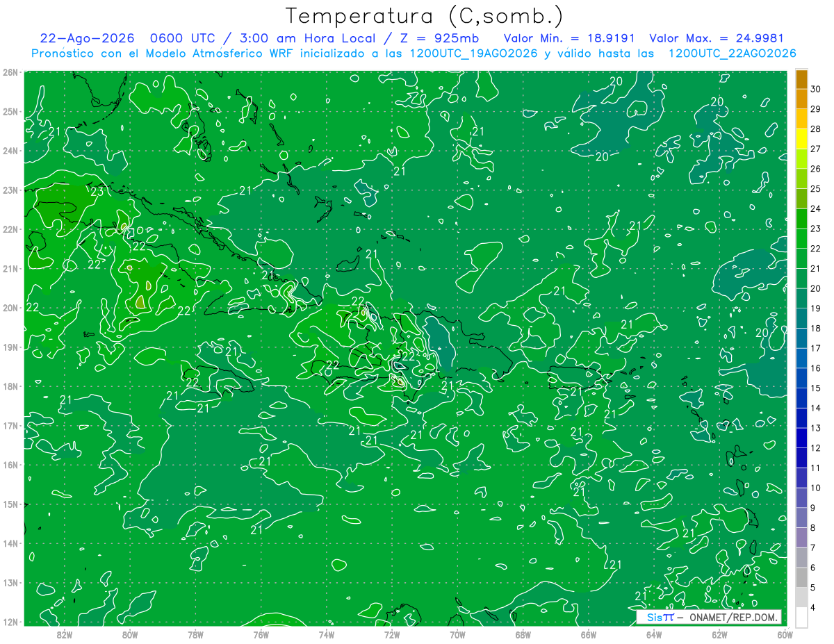Click the '22N' latitude axis label
The image size is (834, 644).
pyautogui.click(x=10, y=229)
